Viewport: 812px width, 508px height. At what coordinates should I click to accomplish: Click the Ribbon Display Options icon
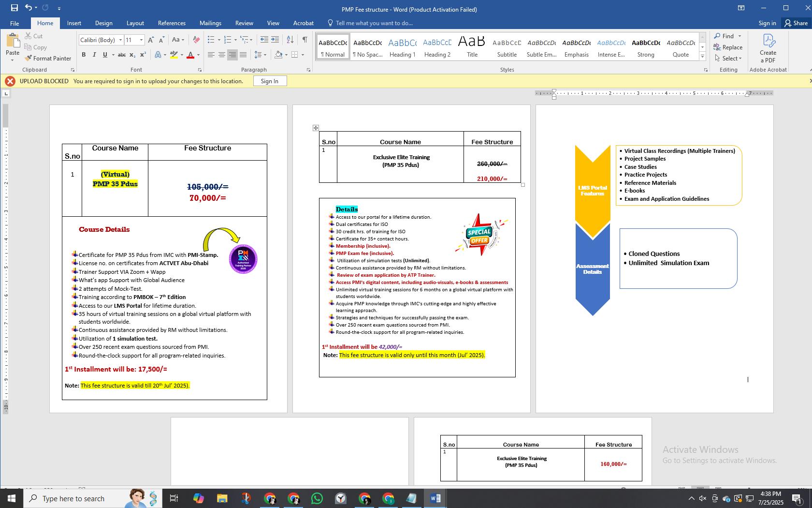(740, 8)
